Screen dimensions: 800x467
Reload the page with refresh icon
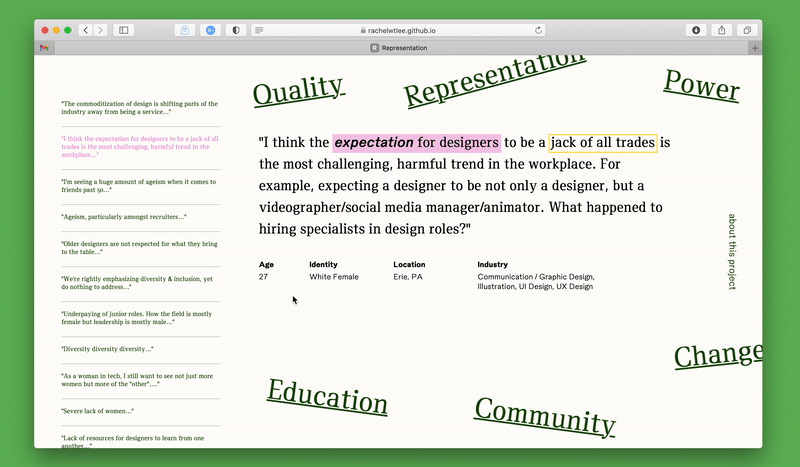(x=538, y=30)
